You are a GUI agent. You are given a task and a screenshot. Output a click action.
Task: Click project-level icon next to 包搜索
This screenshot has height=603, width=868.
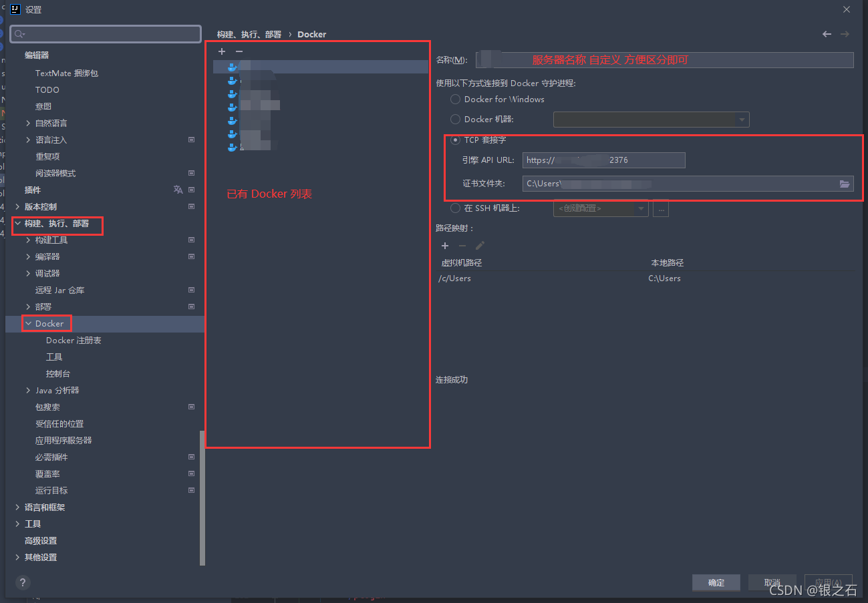(x=191, y=407)
